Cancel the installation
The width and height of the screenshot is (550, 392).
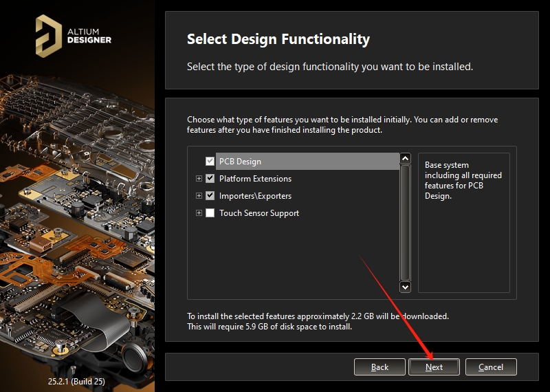click(x=491, y=367)
